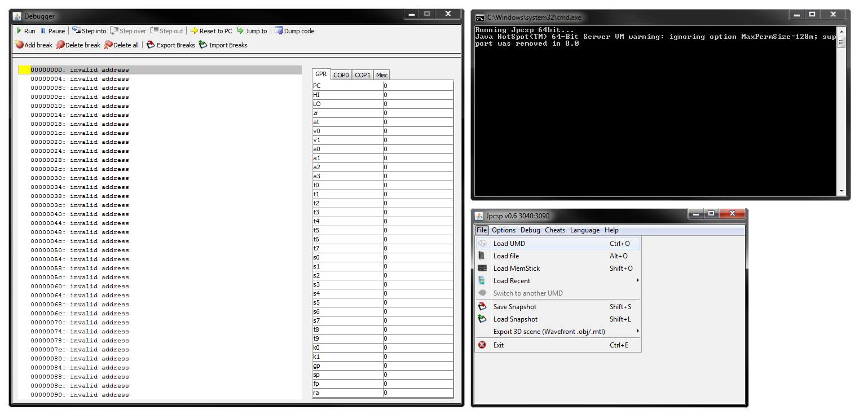
Task: Select the s0 register row
Action: tap(383, 257)
